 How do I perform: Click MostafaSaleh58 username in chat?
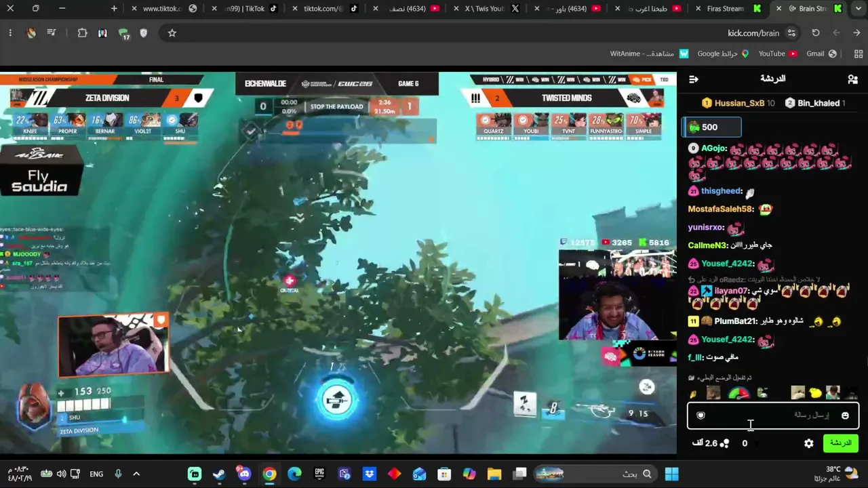721,209
